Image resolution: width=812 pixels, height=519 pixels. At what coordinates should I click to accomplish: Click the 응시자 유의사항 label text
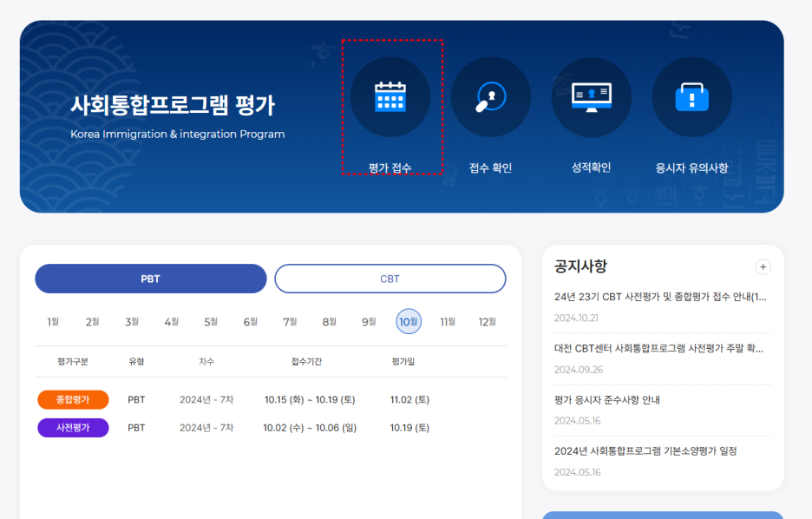tap(692, 168)
